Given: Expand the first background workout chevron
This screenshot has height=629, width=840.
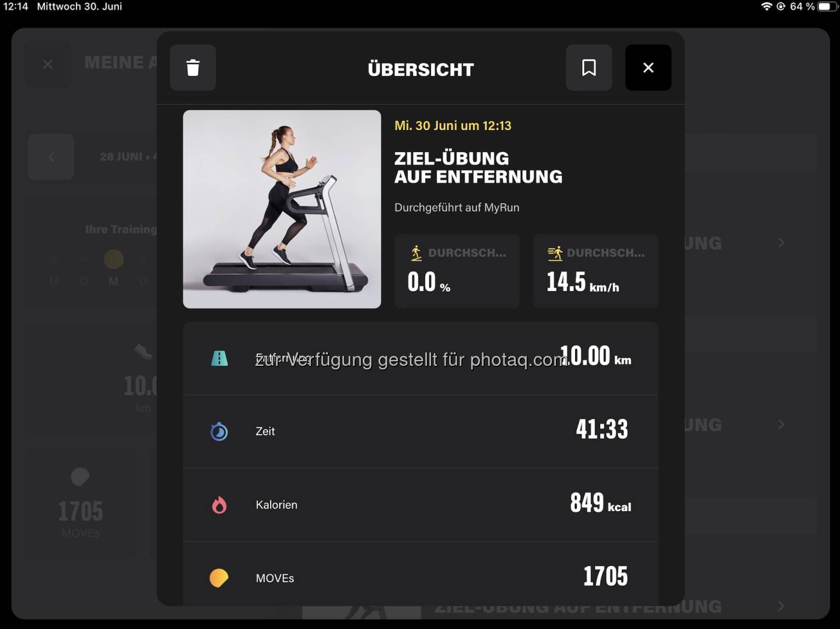Looking at the screenshot, I should 781,243.
